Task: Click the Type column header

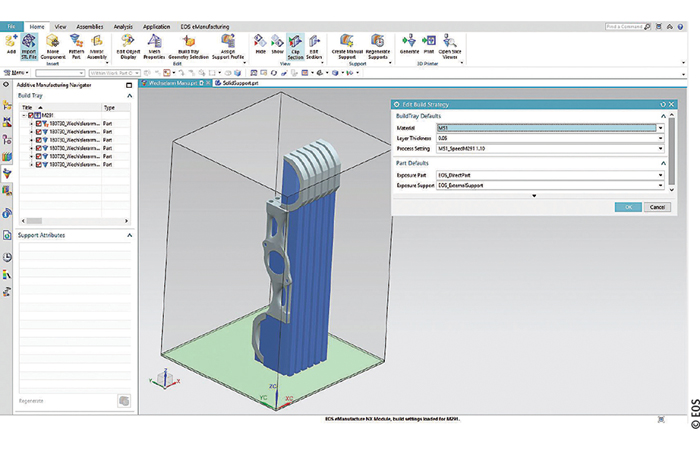Action: (116, 108)
